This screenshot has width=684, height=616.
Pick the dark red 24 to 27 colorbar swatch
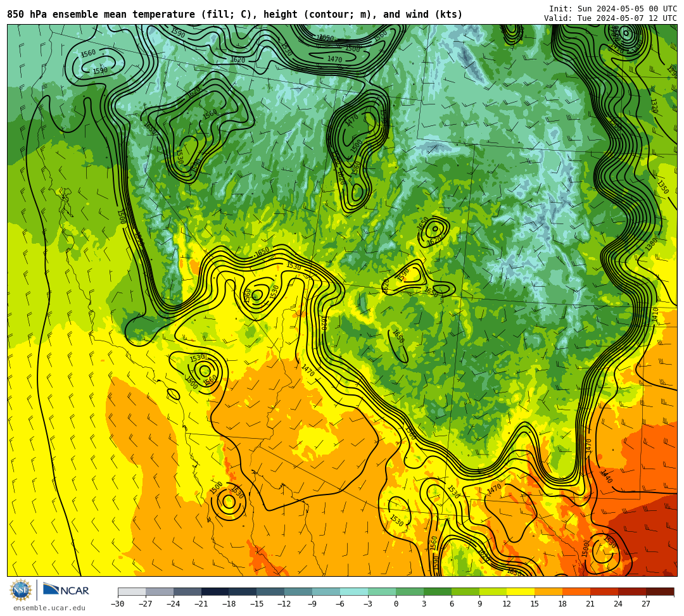[x=633, y=591]
